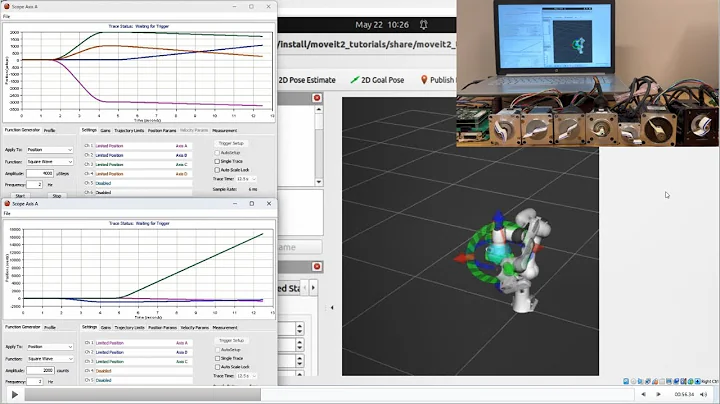The image size is (720, 404).
Task: Step forward one frame in video player
Action: point(658,394)
